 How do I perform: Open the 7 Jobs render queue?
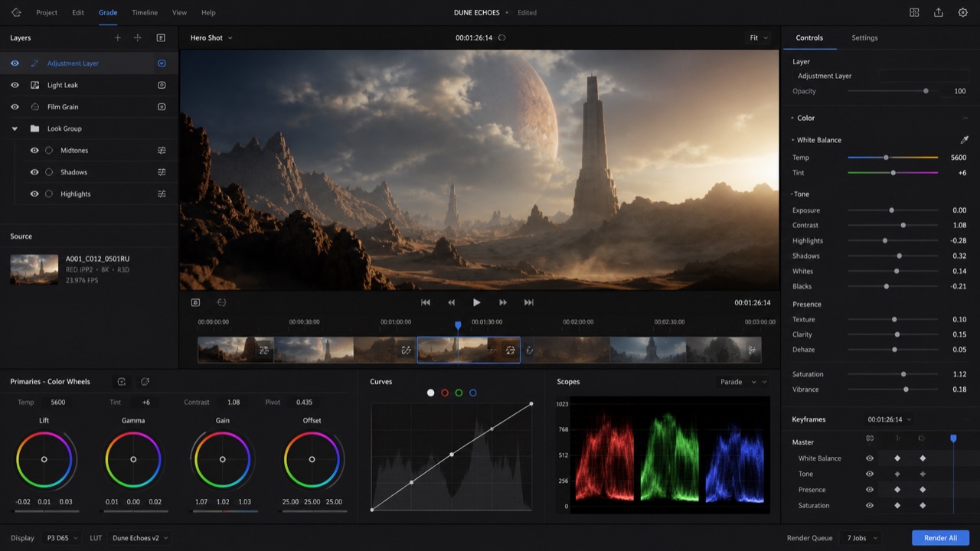tap(861, 538)
